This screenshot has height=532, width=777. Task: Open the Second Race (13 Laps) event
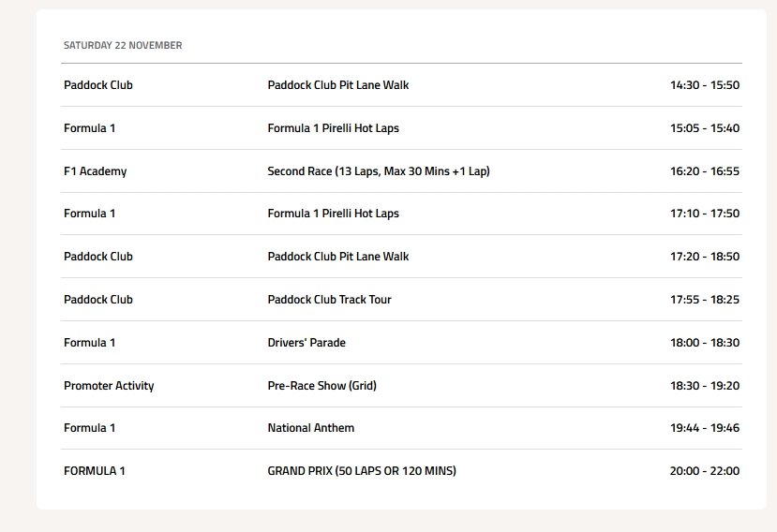point(379,171)
